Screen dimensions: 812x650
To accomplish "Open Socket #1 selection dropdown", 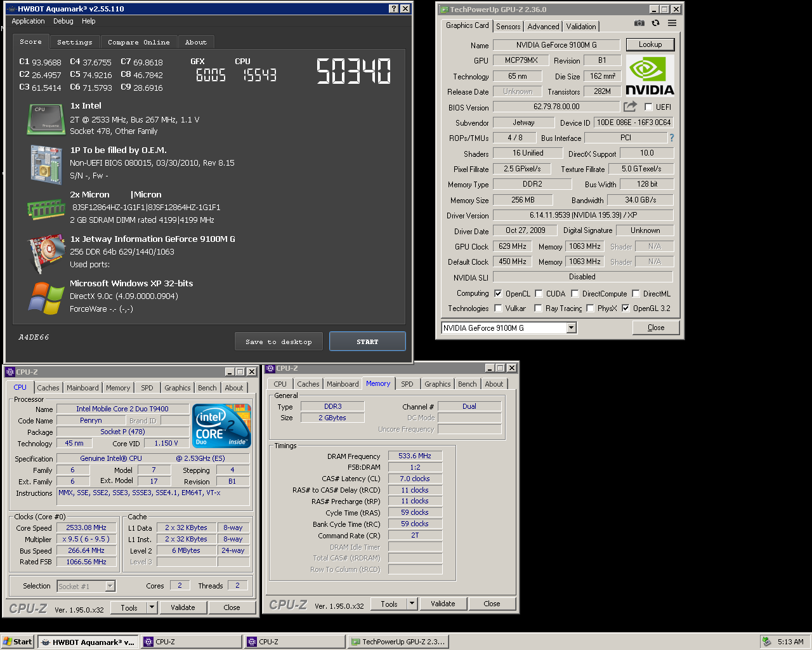I will click(110, 587).
